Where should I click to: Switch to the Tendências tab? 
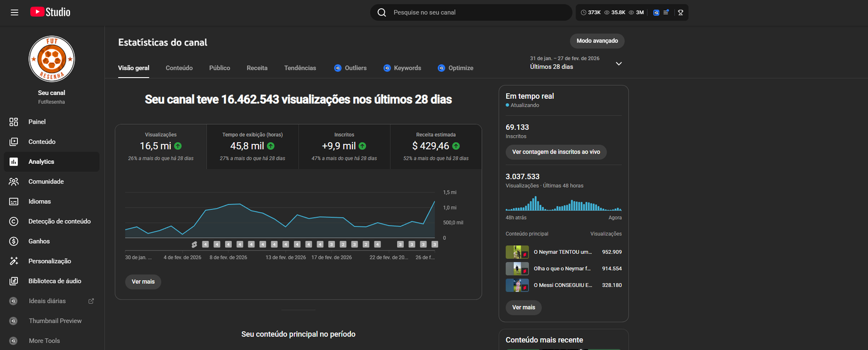click(300, 68)
